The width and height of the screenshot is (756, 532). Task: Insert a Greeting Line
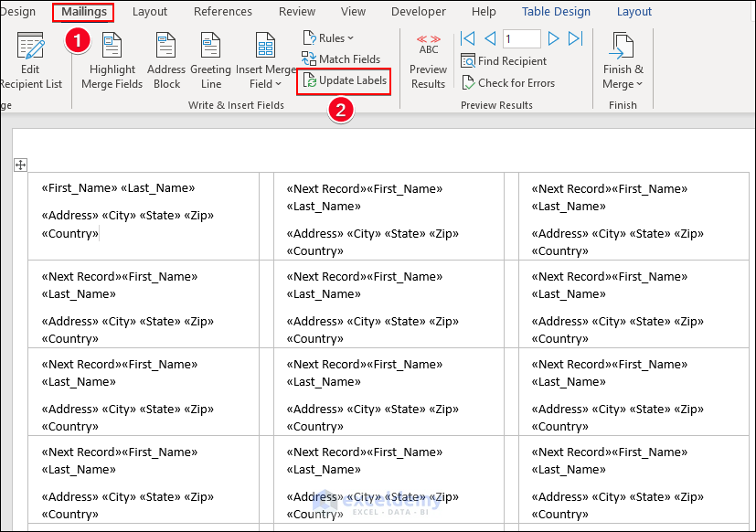pos(210,46)
